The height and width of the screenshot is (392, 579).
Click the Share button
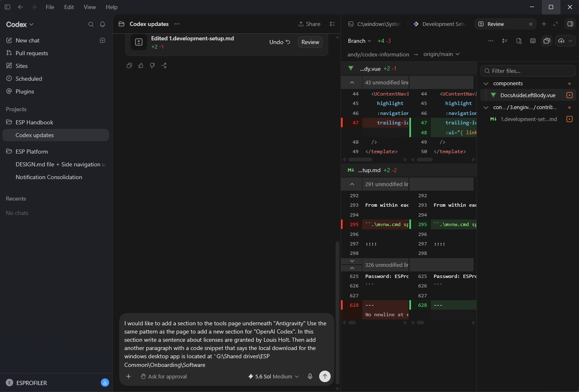(309, 24)
